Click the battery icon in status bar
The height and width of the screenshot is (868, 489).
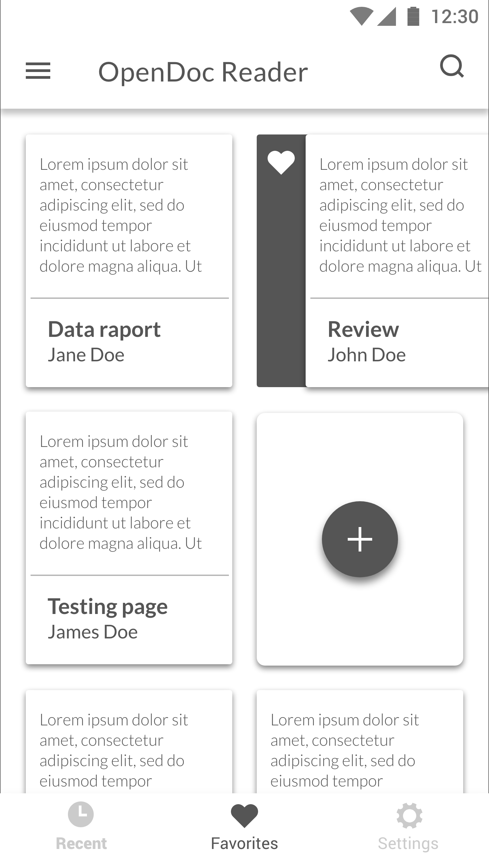pyautogui.click(x=413, y=16)
